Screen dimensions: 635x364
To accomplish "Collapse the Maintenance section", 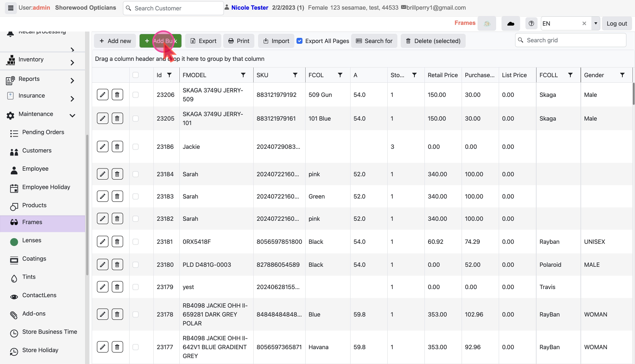I will (x=72, y=115).
